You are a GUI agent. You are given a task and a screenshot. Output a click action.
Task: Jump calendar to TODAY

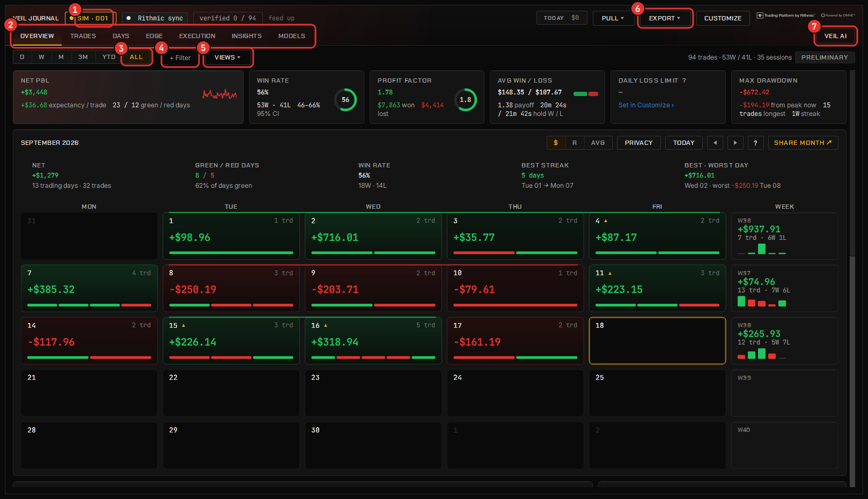(x=684, y=143)
